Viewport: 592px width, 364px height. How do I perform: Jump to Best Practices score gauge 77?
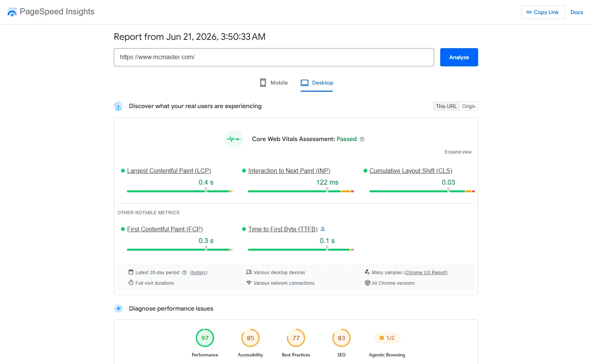point(296,338)
